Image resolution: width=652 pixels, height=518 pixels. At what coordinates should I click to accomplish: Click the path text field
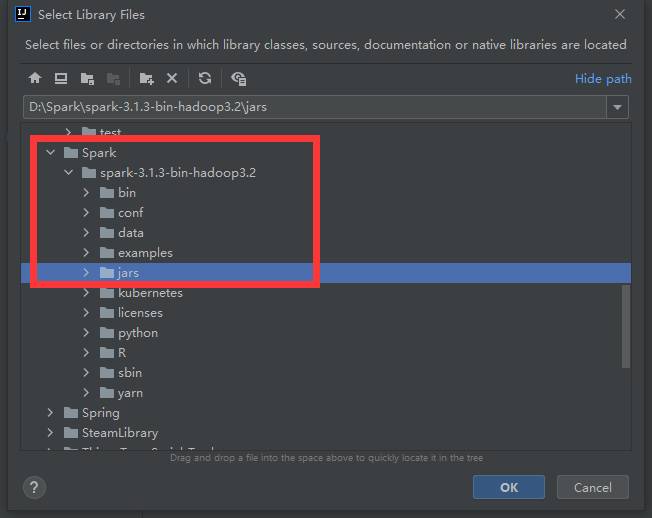pyautogui.click(x=315, y=107)
